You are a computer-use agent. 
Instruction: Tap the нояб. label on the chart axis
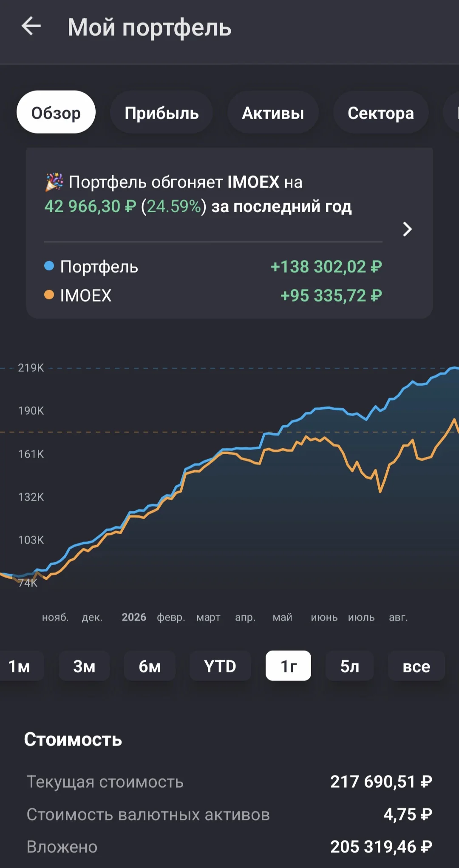pyautogui.click(x=55, y=618)
